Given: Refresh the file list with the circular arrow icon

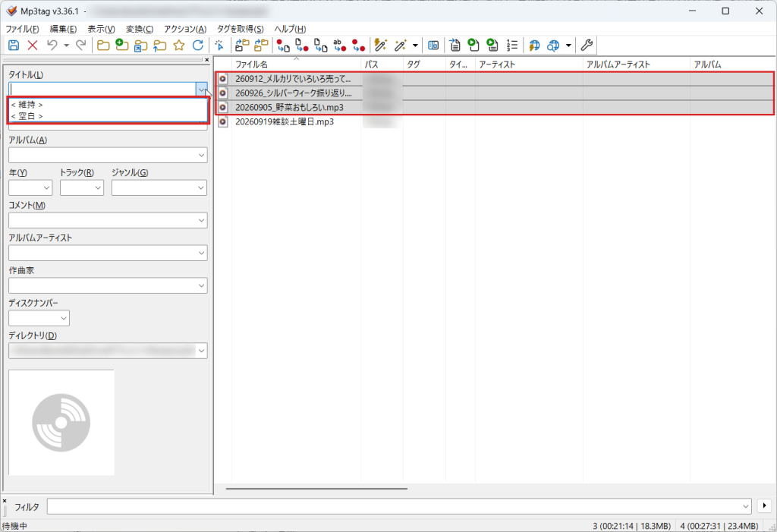Looking at the screenshot, I should pyautogui.click(x=198, y=46).
